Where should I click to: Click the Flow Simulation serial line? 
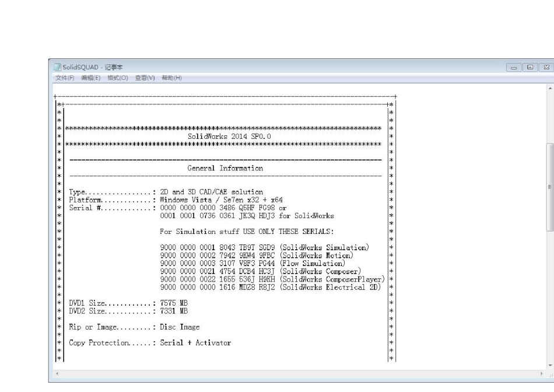[253, 263]
